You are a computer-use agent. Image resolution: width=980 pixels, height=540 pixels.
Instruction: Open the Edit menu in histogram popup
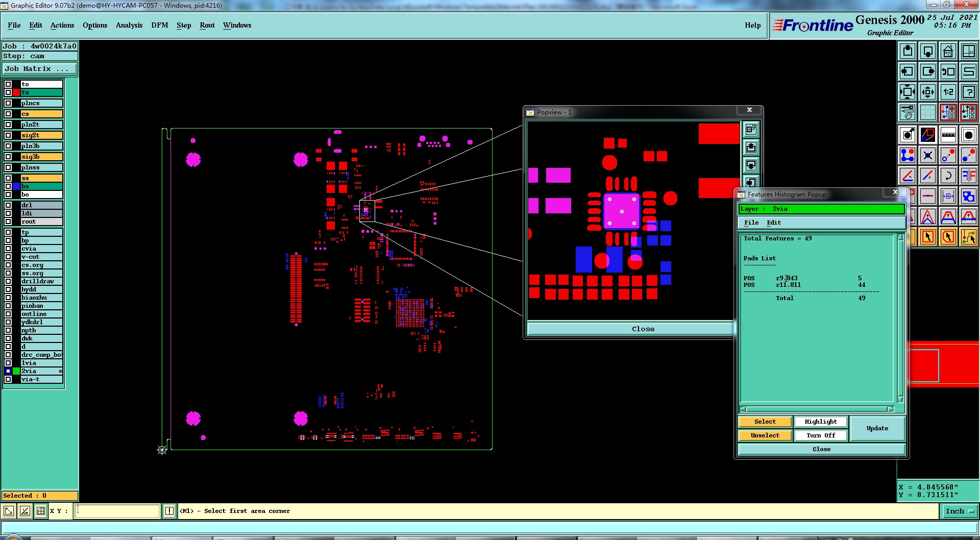pos(774,223)
